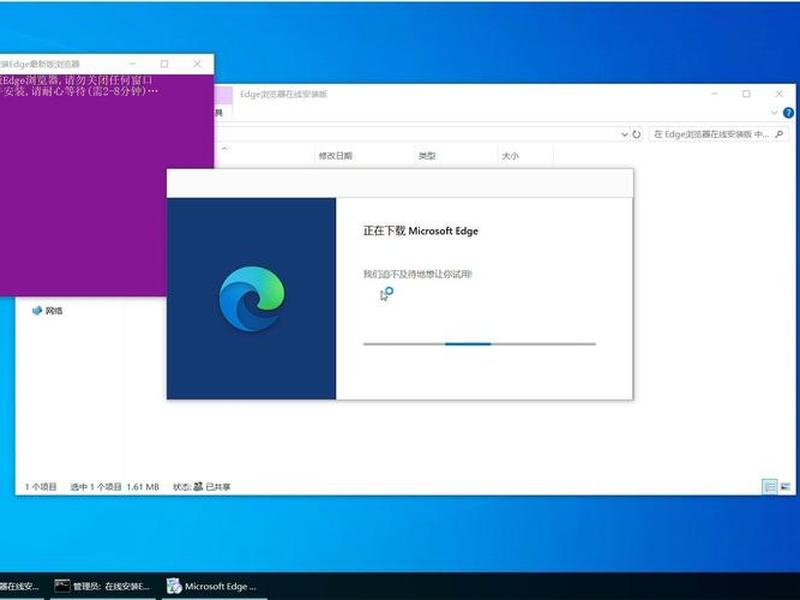The image size is (800, 600).
Task: Click the Microsoft Edge logo in installer
Action: coord(252,298)
